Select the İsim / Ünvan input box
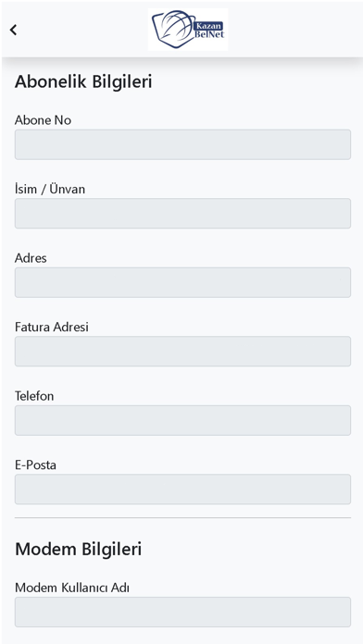363x644 pixels. click(x=182, y=214)
